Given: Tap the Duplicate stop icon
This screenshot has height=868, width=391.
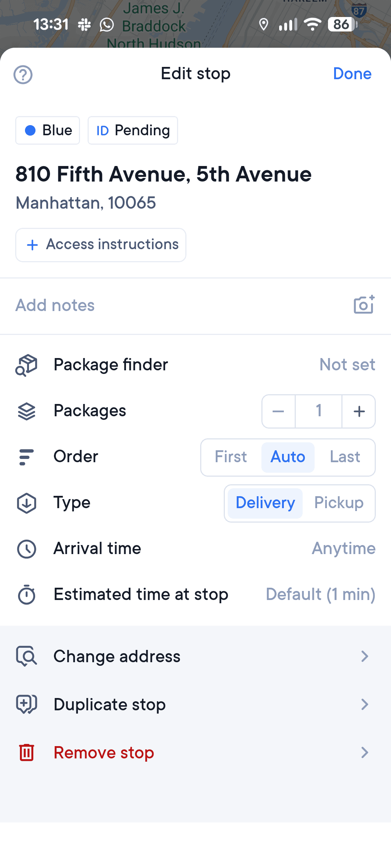Looking at the screenshot, I should 26,704.
